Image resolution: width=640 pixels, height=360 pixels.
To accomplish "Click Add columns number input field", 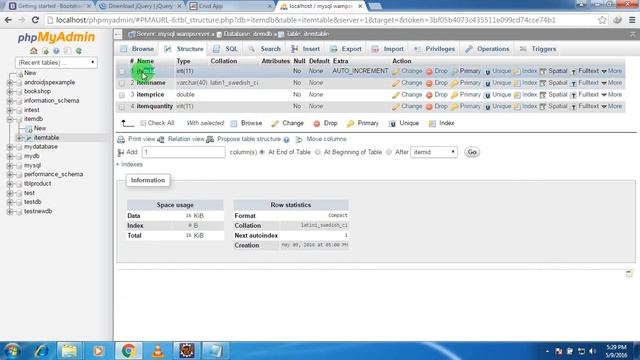I will point(183,152).
